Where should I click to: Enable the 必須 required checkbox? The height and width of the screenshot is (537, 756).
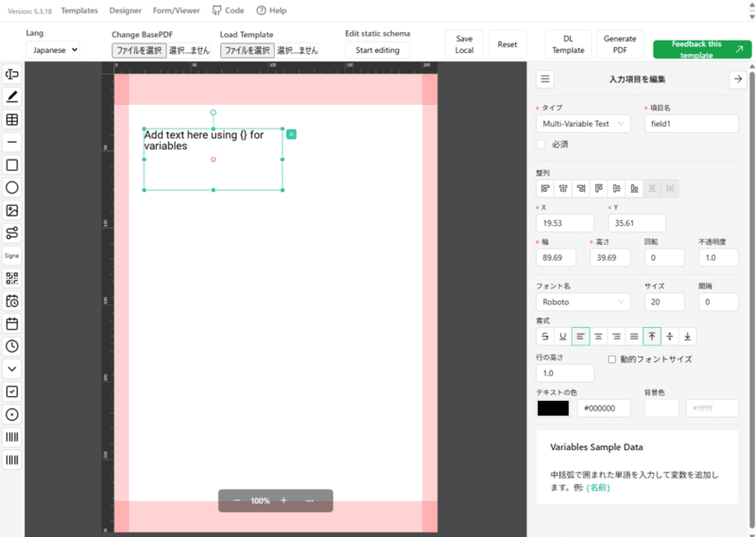tap(541, 145)
